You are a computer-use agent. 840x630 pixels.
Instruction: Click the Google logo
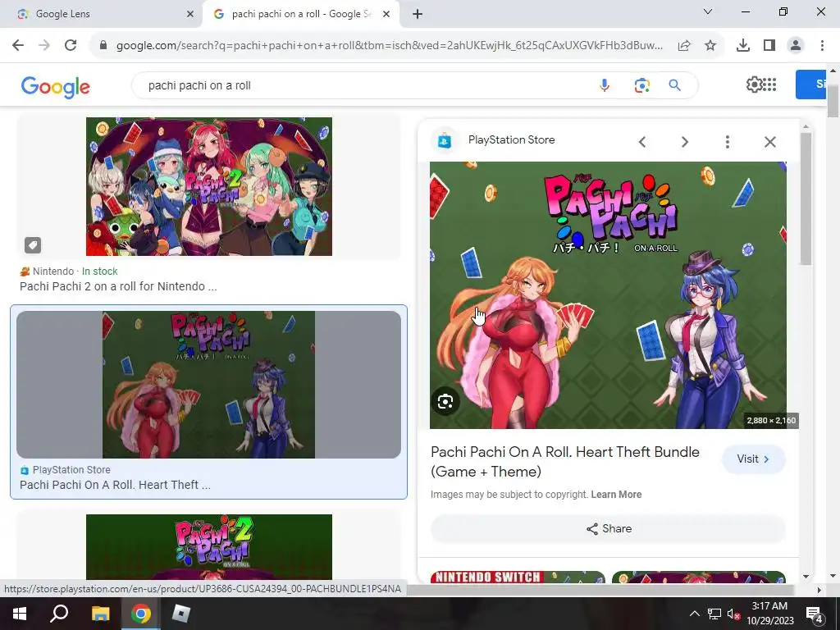point(56,87)
